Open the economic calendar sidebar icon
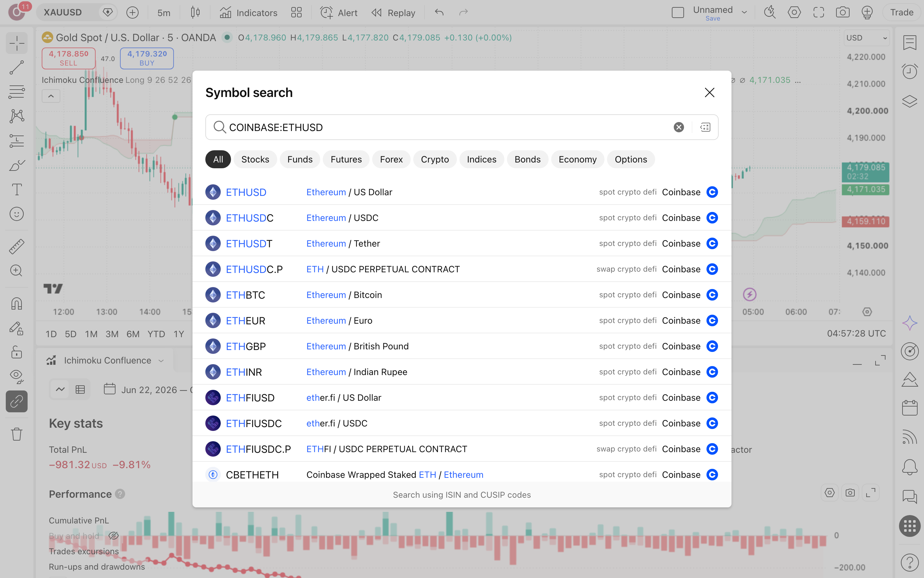924x578 pixels. point(910,408)
